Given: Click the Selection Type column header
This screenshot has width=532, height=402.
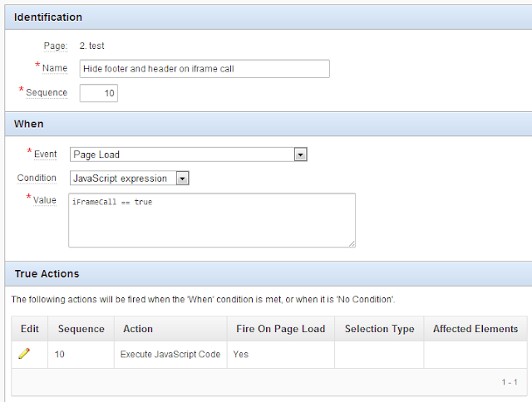Looking at the screenshot, I should click(379, 329).
